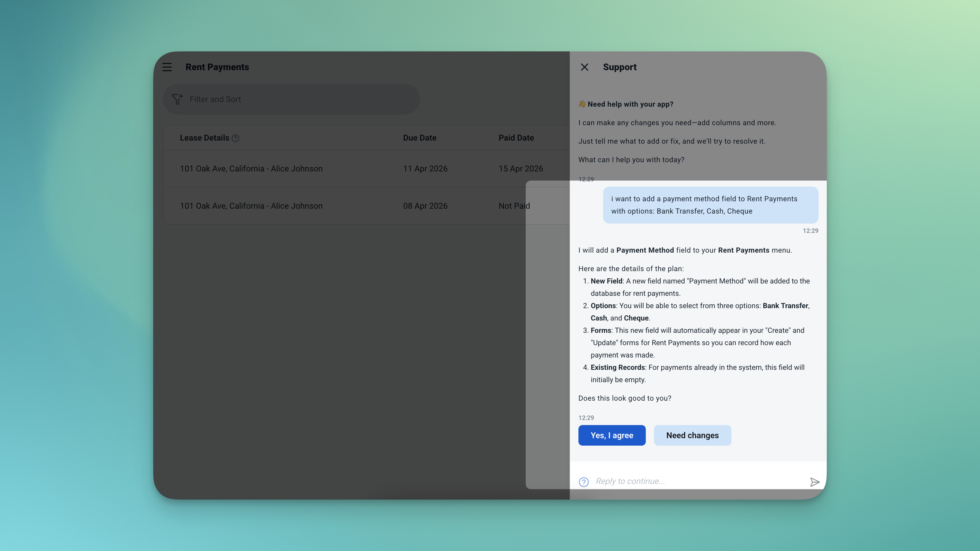Click the filter funnel icon

[x=177, y=99]
